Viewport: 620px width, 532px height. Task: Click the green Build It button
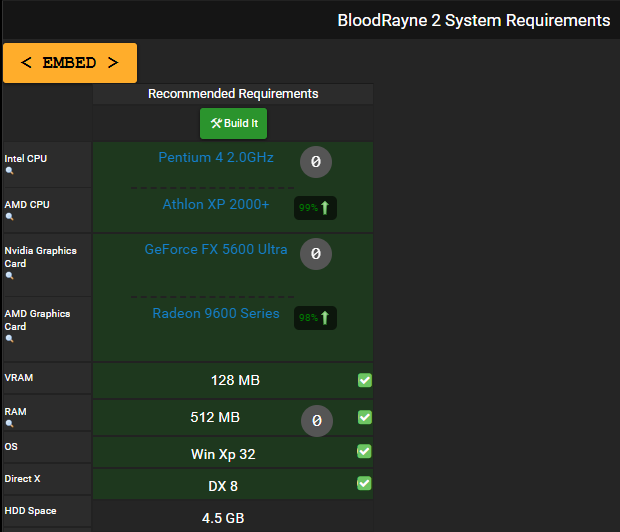pos(233,123)
